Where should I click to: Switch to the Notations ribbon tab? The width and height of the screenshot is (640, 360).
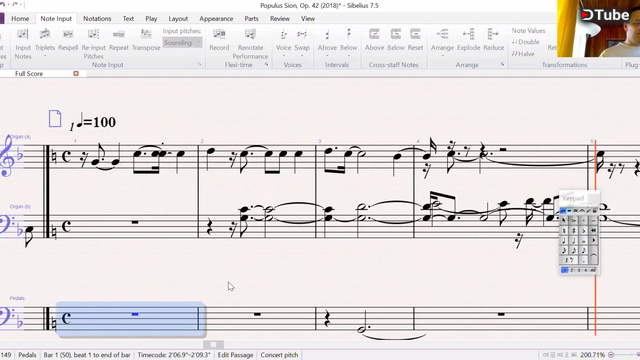coord(97,19)
